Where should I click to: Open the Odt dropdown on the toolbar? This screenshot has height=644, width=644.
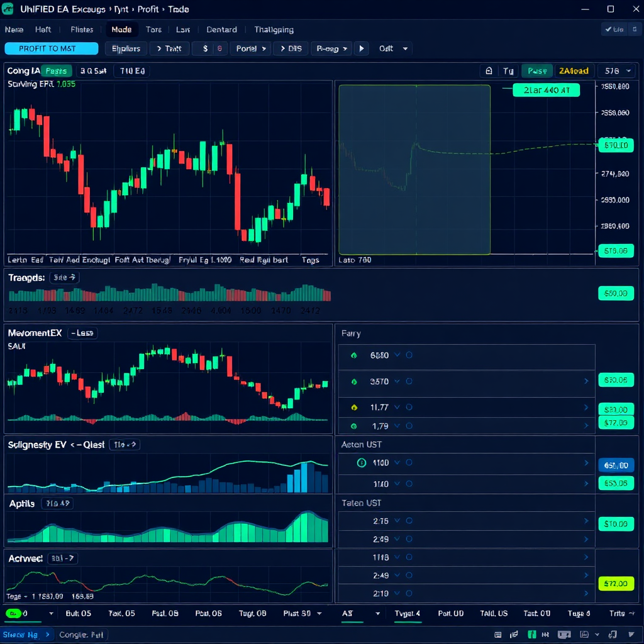pyautogui.click(x=393, y=48)
